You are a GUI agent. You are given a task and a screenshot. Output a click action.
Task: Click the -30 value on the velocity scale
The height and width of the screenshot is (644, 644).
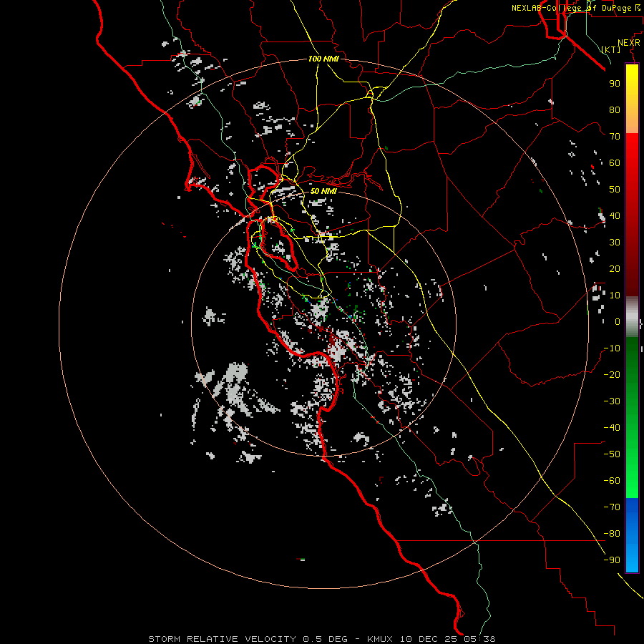click(x=612, y=401)
